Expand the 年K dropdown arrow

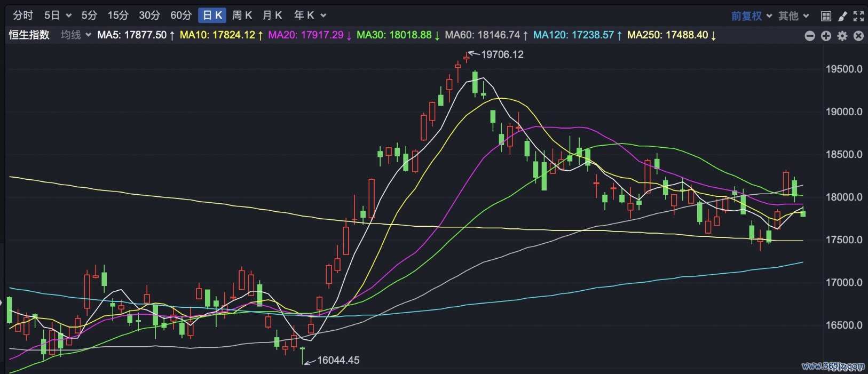point(323,16)
